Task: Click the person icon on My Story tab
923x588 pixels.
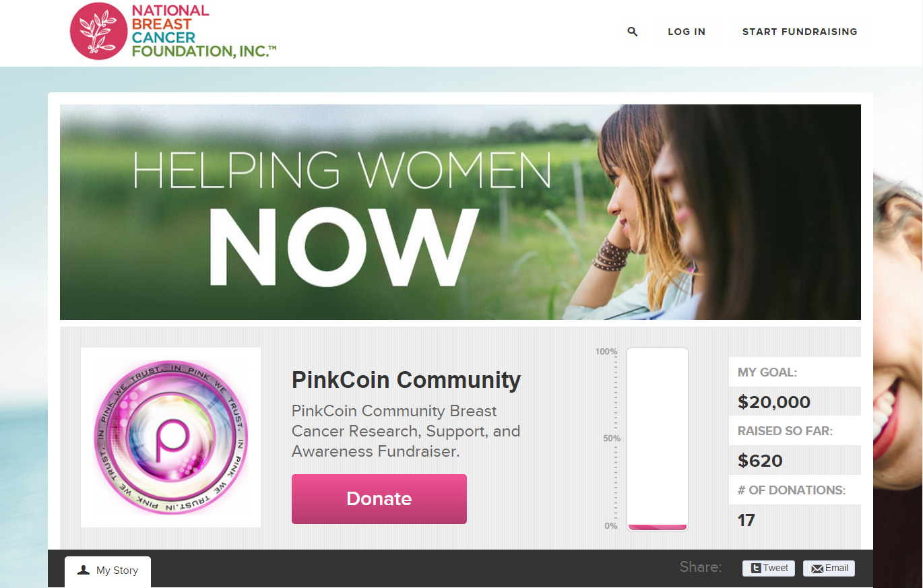Action: click(84, 570)
